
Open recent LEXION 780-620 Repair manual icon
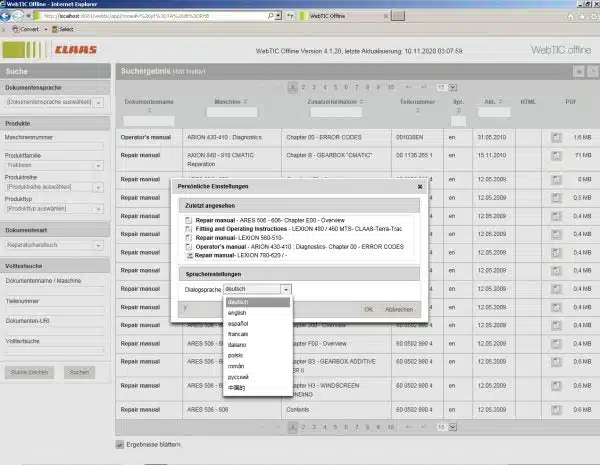[x=189, y=255]
